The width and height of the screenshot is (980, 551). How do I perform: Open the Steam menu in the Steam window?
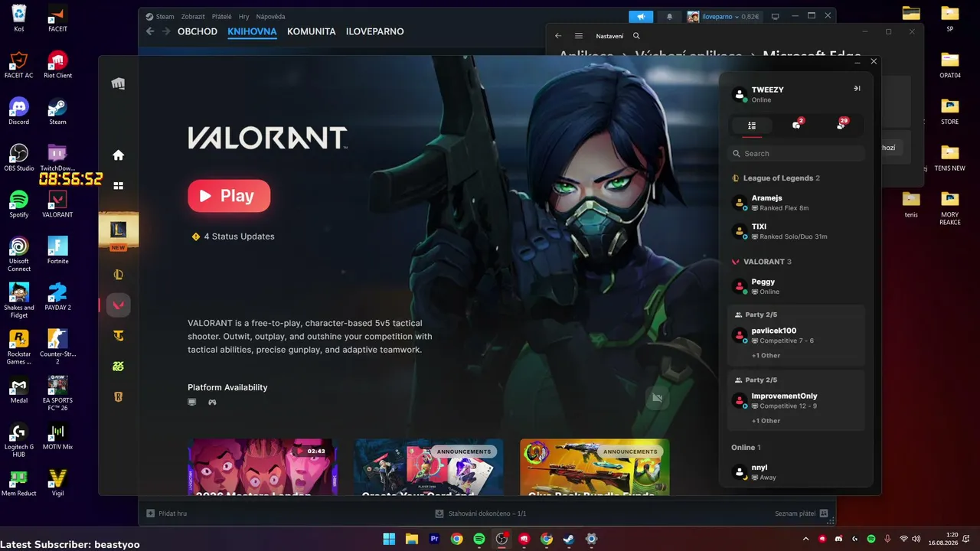(x=161, y=16)
